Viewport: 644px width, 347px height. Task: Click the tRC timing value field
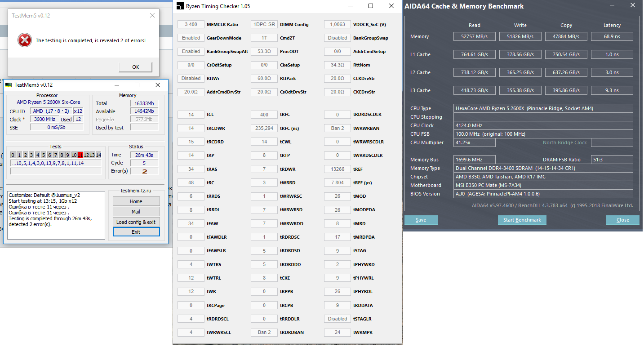[191, 182]
